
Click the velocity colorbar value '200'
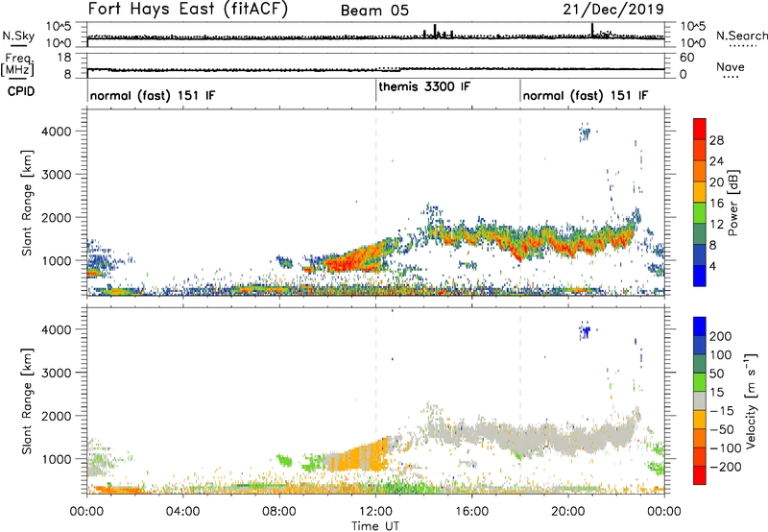click(x=721, y=336)
